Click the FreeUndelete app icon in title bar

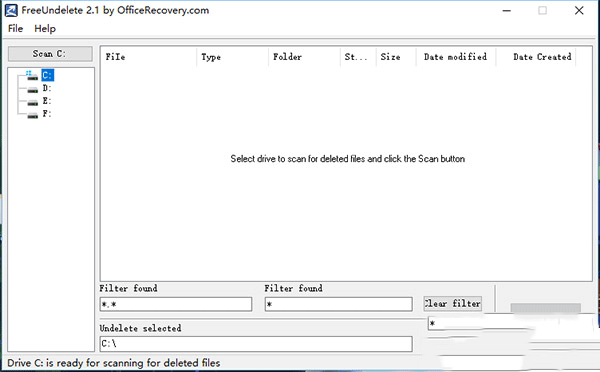pyautogui.click(x=11, y=10)
